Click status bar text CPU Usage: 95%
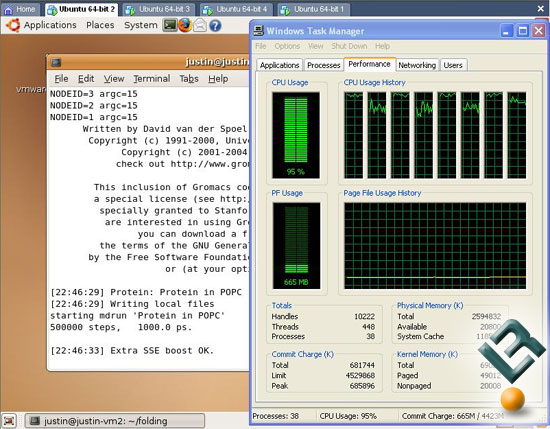Viewport: 550px width, 429px height. tap(348, 416)
